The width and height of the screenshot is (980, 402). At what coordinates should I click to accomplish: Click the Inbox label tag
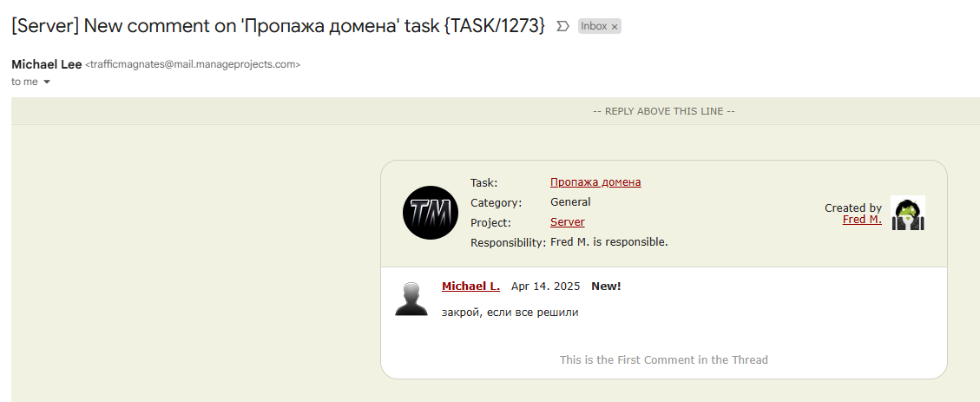[x=594, y=27]
